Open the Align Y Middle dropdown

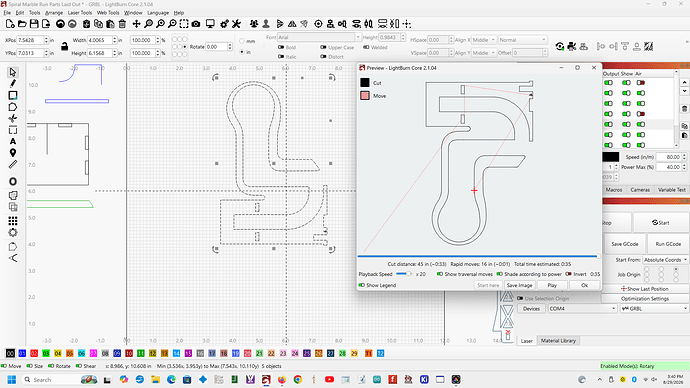484,53
